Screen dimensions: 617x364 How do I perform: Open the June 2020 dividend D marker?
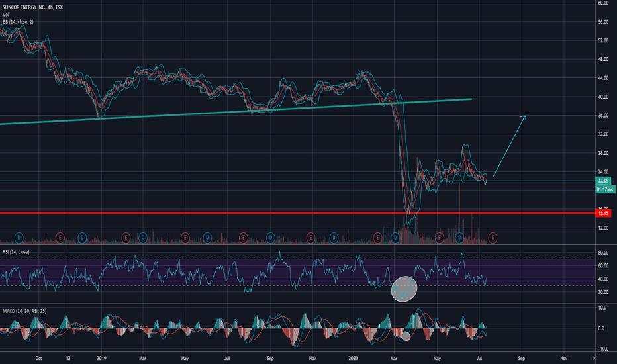(459, 238)
